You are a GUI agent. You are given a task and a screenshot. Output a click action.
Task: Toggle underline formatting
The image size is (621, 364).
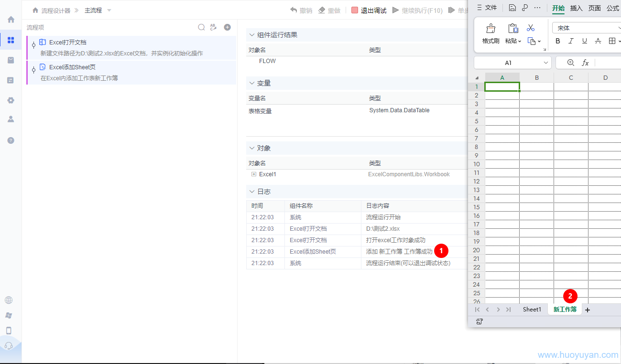(584, 41)
